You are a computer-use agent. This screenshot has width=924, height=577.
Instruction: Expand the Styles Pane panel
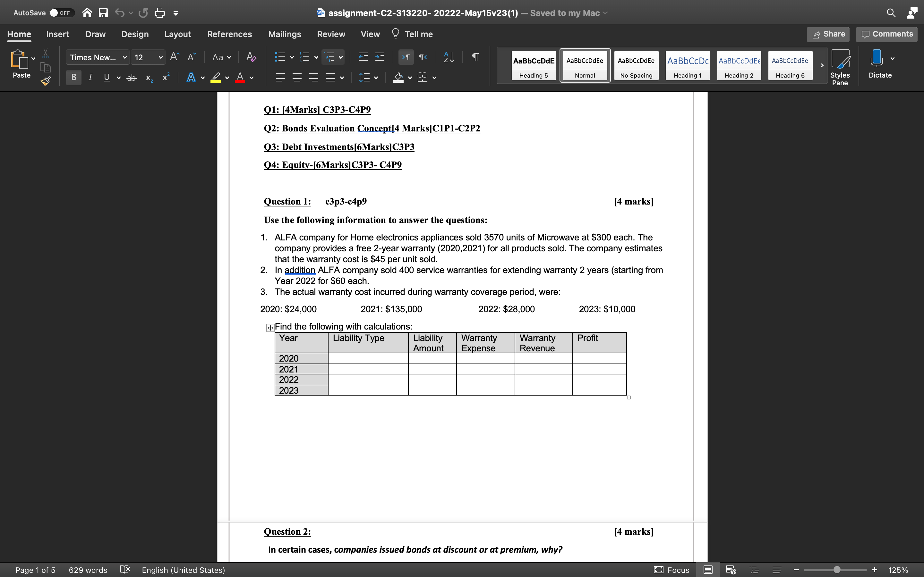click(x=840, y=66)
